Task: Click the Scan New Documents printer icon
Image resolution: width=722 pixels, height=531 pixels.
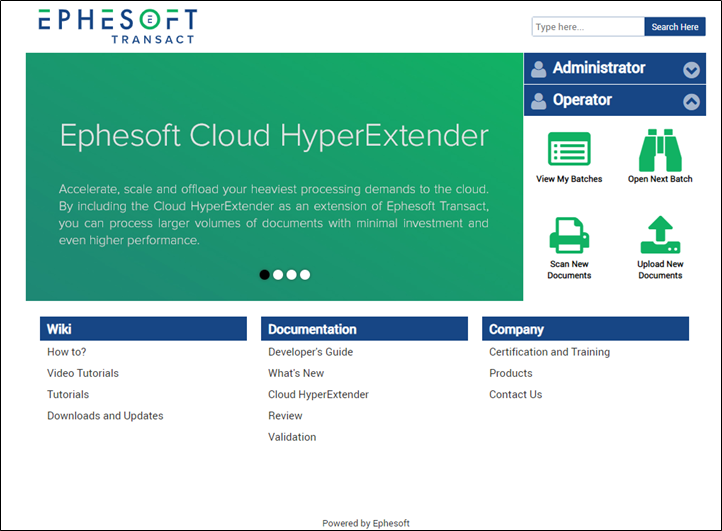Action: tap(569, 235)
